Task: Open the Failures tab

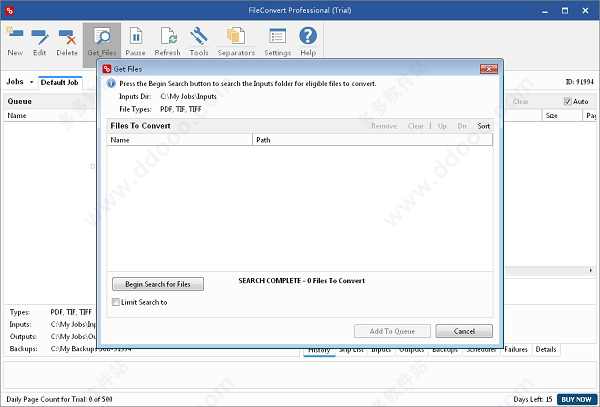Action: [x=516, y=349]
